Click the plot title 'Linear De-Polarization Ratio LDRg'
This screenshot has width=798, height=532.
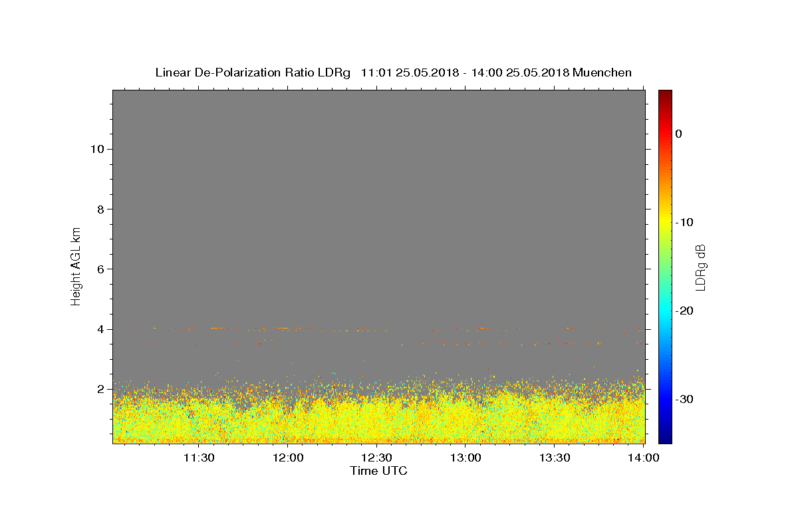coord(253,72)
